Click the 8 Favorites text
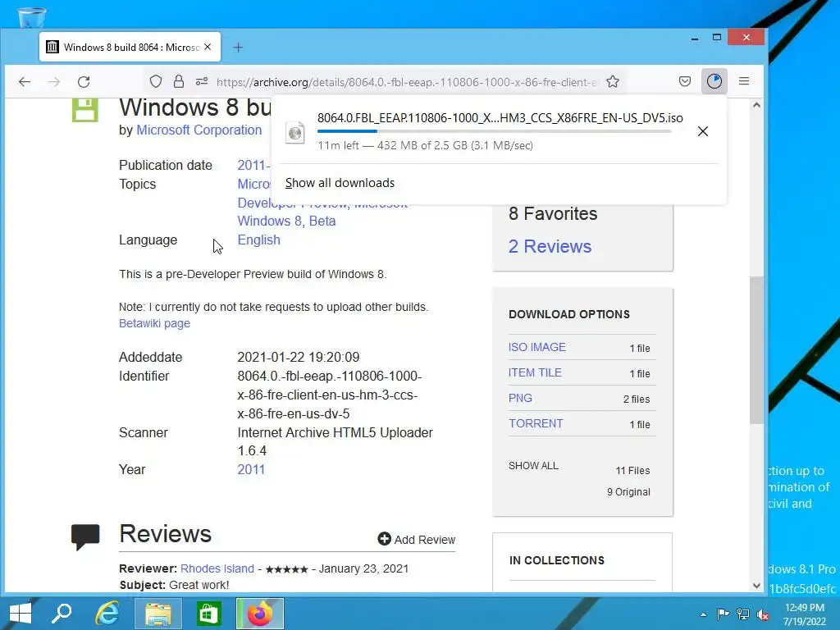Image resolution: width=840 pixels, height=630 pixels. 553,214
